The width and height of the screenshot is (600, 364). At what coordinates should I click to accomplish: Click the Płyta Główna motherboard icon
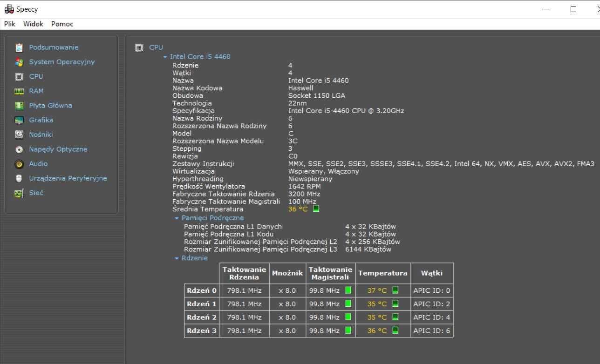point(19,106)
